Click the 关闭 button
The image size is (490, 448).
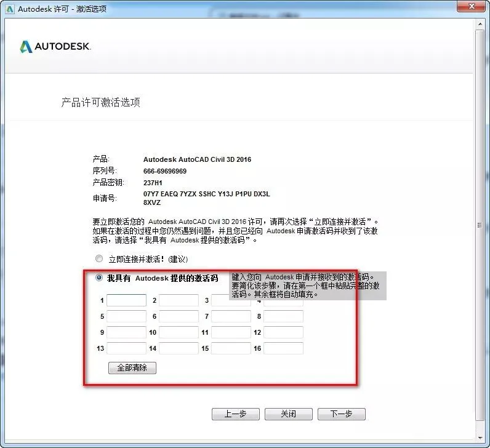[289, 414]
